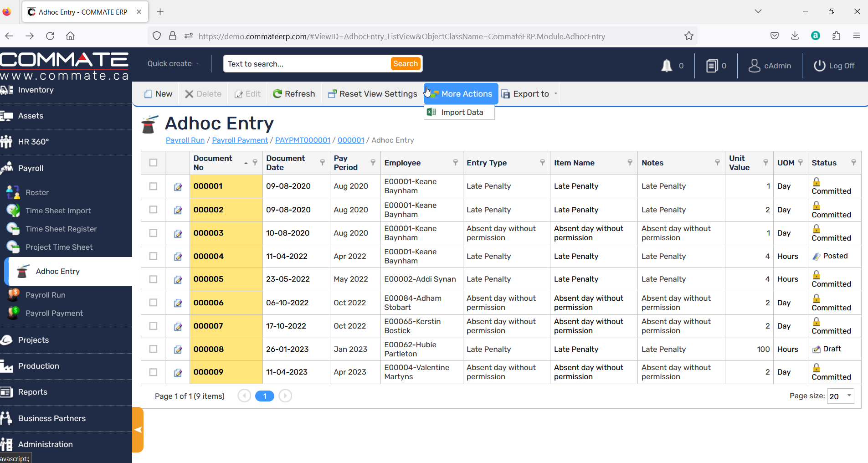
Task: Open edit icon for document 000006
Action: pyautogui.click(x=178, y=304)
